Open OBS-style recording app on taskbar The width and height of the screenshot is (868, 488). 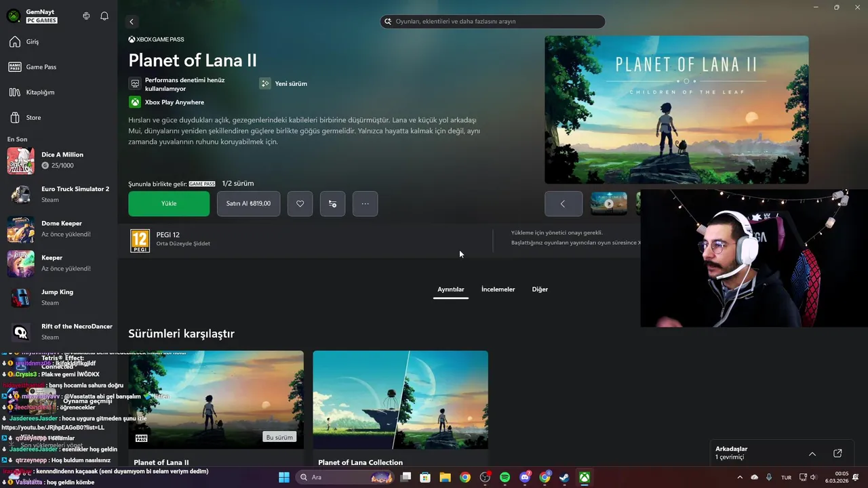(485, 477)
